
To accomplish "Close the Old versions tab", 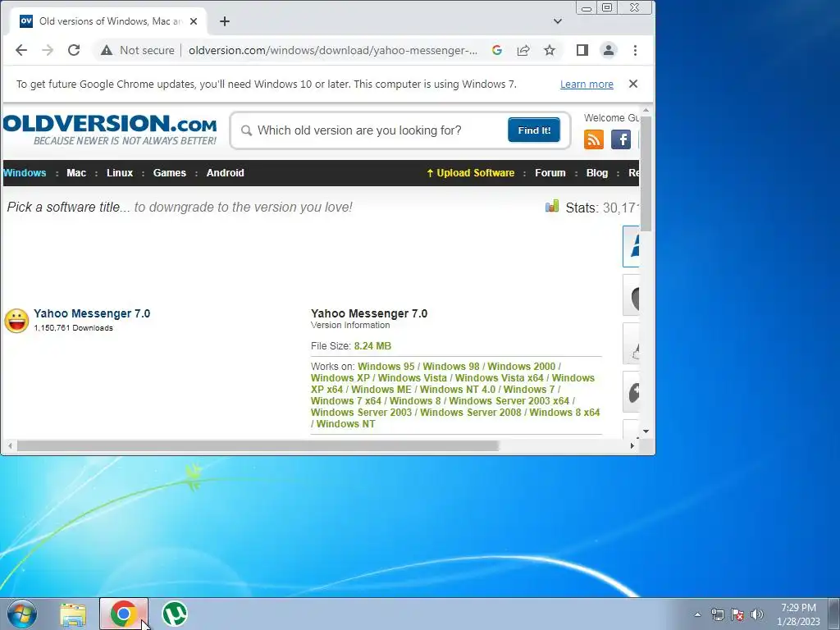I will pos(194,21).
